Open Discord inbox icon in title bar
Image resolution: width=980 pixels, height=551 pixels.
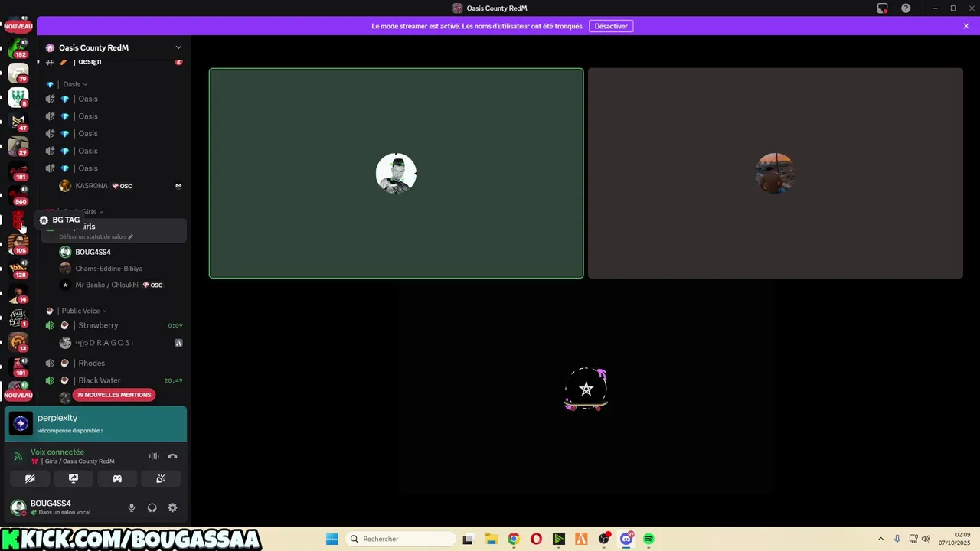(x=883, y=8)
